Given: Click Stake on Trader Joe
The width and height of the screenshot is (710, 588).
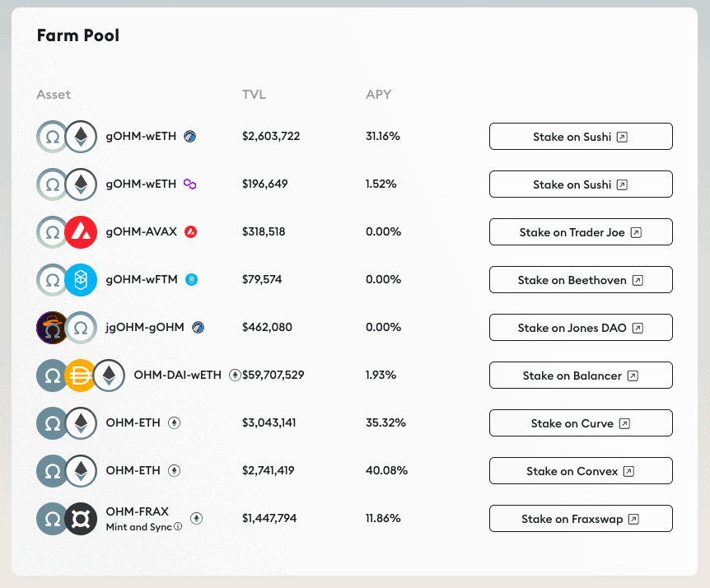Looking at the screenshot, I should (x=581, y=231).
